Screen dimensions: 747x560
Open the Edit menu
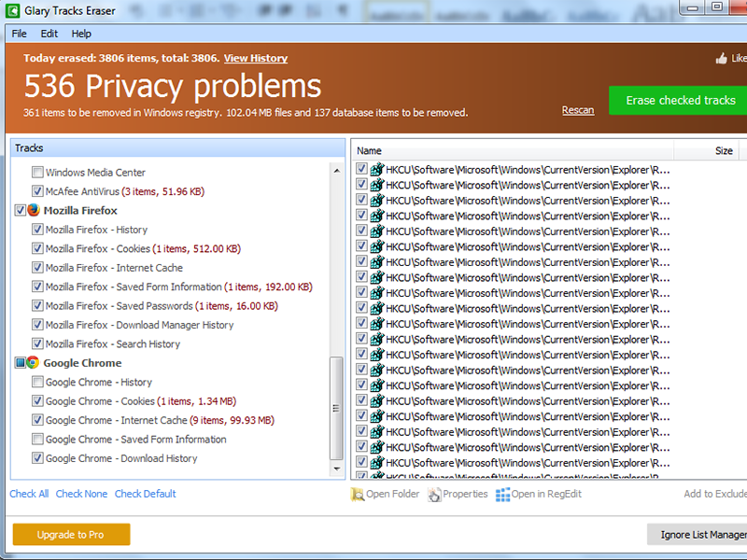[49, 34]
